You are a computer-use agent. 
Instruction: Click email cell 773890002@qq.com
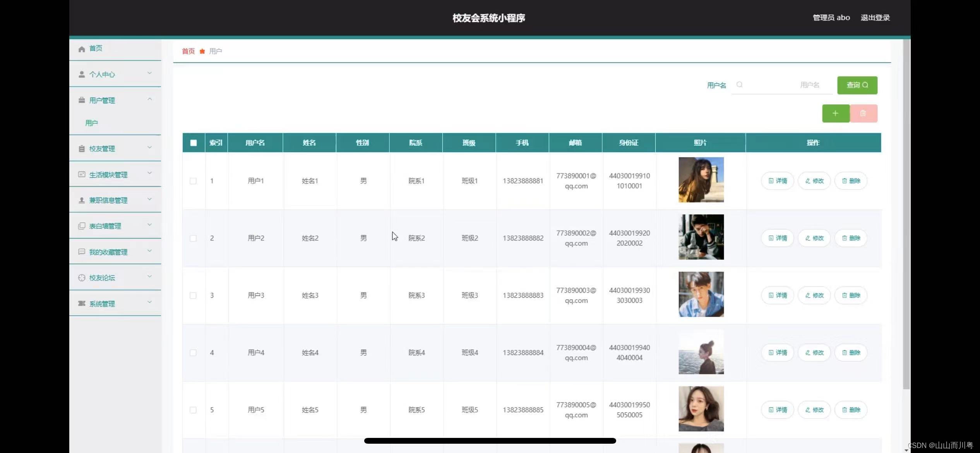(x=576, y=238)
